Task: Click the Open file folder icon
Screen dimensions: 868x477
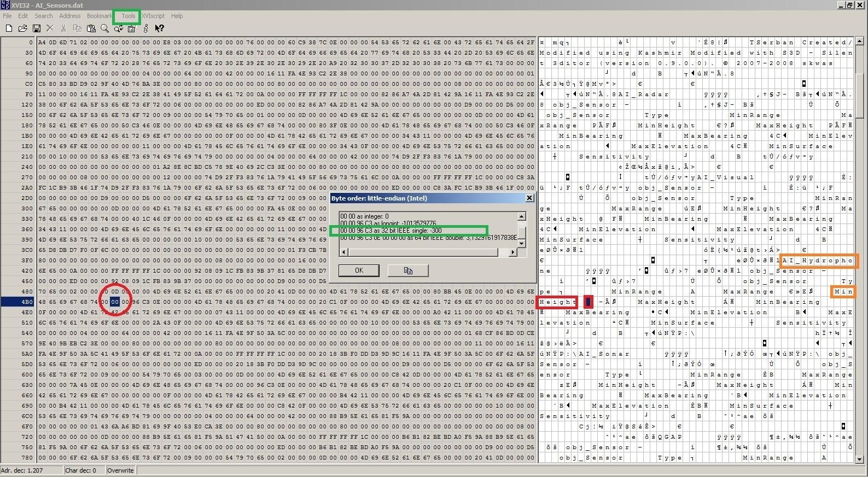Action: pos(22,28)
